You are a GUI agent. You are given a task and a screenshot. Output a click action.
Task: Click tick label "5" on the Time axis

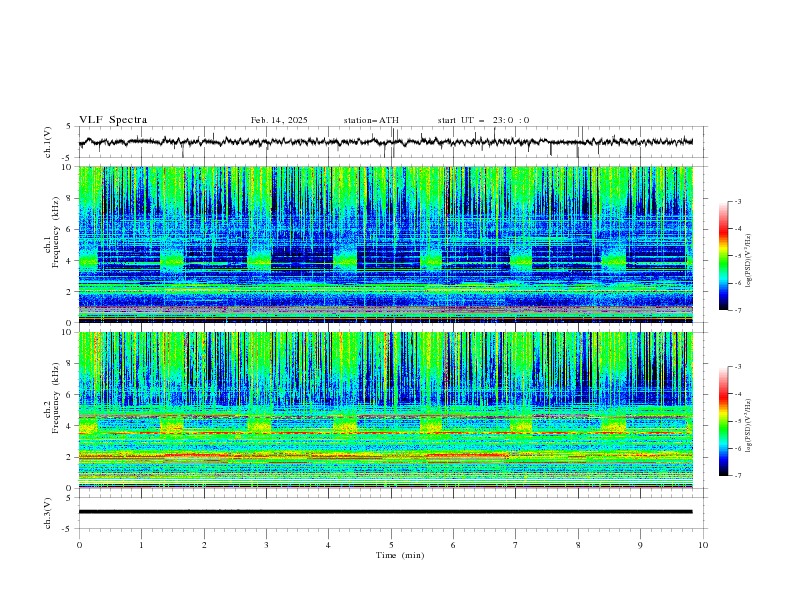click(391, 545)
